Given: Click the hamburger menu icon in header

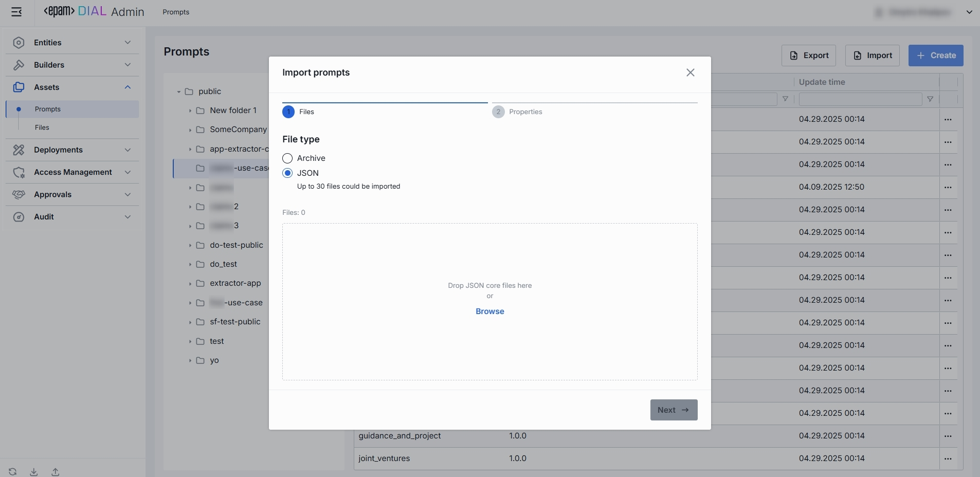Looking at the screenshot, I should pyautogui.click(x=16, y=12).
